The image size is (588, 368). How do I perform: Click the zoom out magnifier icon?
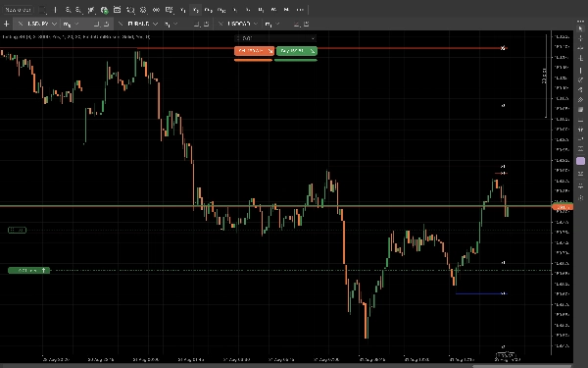[x=78, y=10]
